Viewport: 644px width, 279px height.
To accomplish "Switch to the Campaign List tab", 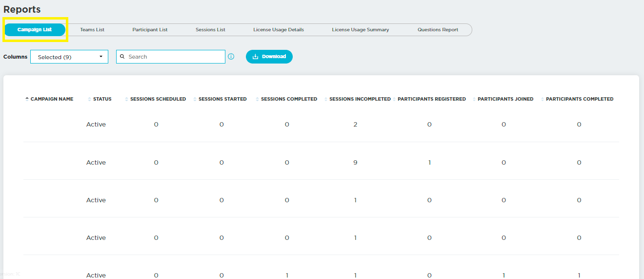I will point(35,30).
